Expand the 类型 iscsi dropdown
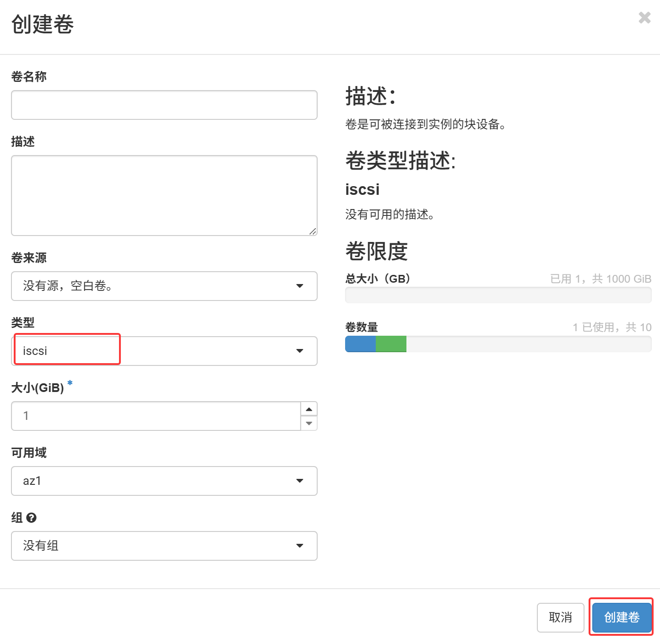Image resolution: width=660 pixels, height=644 pixels. click(x=164, y=351)
